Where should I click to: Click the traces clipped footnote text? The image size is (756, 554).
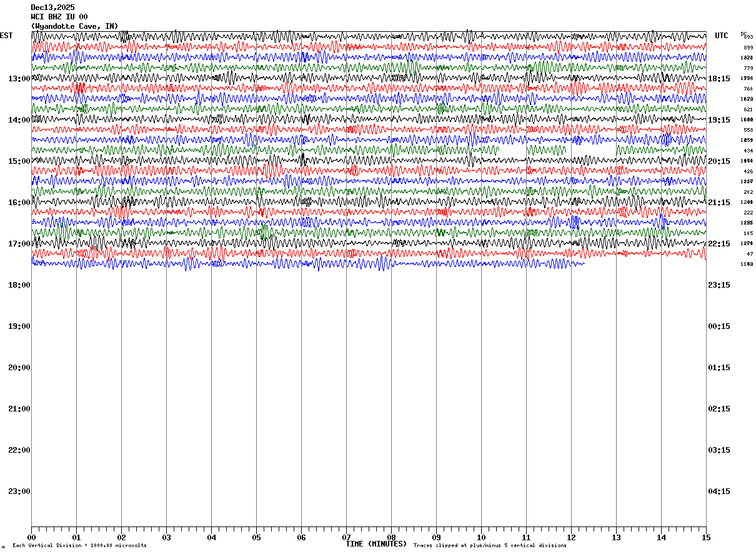pos(490,546)
